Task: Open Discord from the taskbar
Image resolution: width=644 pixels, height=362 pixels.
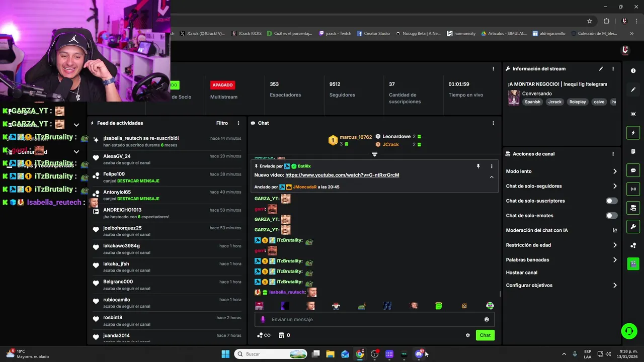Action: click(419, 354)
